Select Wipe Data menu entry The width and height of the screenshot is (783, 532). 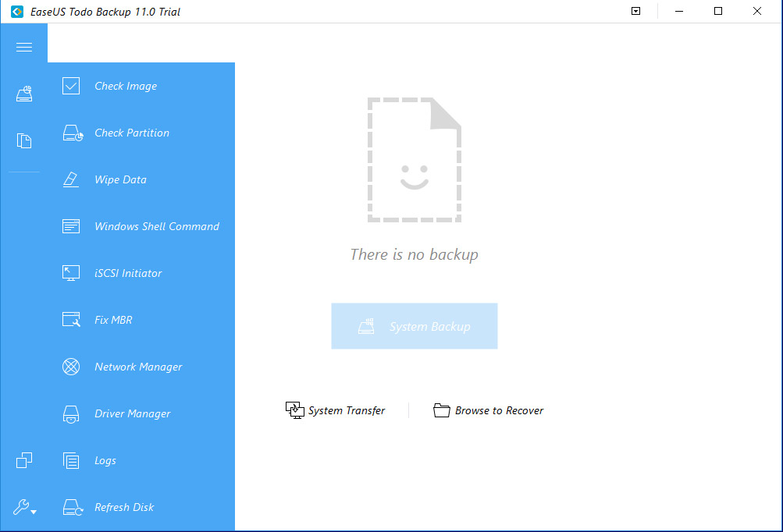[x=120, y=179]
